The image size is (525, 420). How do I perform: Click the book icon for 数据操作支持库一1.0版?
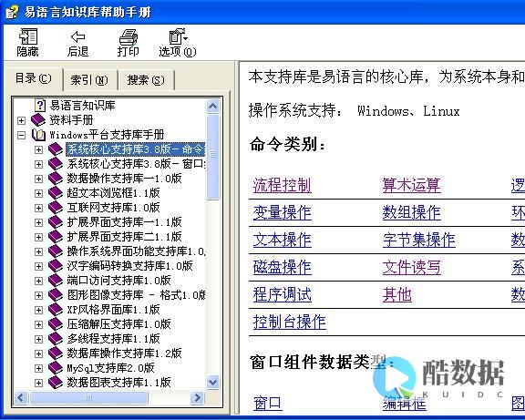(56, 179)
